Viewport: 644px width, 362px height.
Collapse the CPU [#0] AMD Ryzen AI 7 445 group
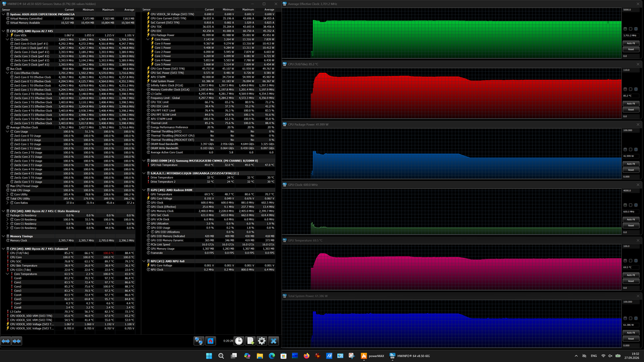point(3,31)
